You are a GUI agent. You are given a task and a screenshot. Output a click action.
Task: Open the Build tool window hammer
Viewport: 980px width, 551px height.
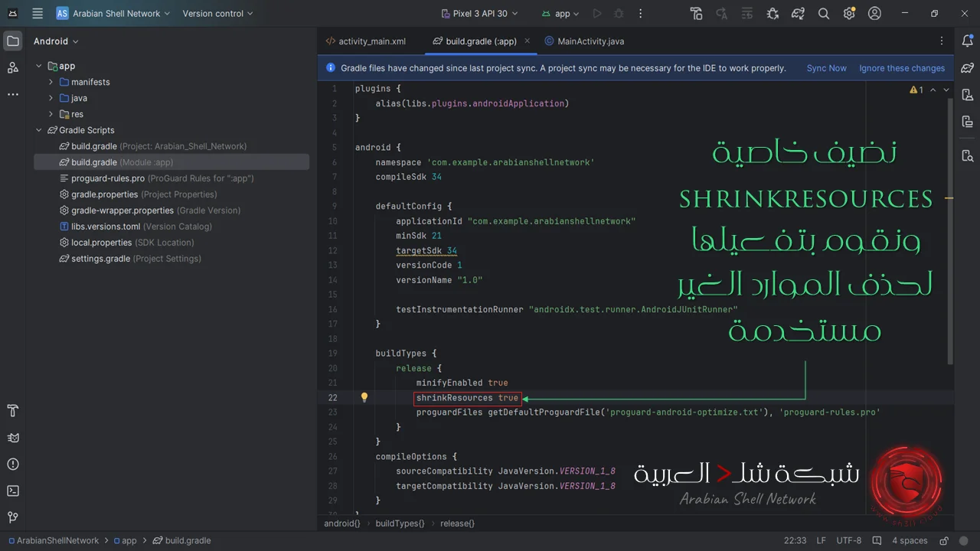(12, 411)
